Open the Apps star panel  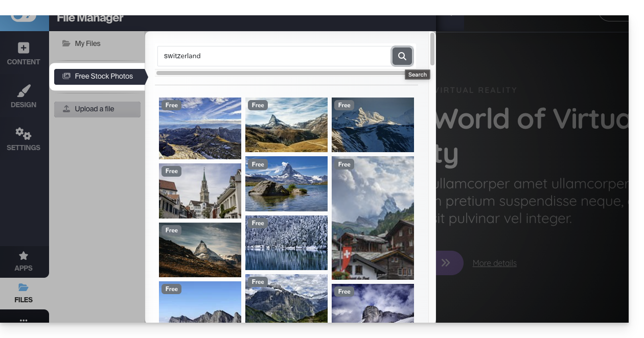pyautogui.click(x=24, y=261)
